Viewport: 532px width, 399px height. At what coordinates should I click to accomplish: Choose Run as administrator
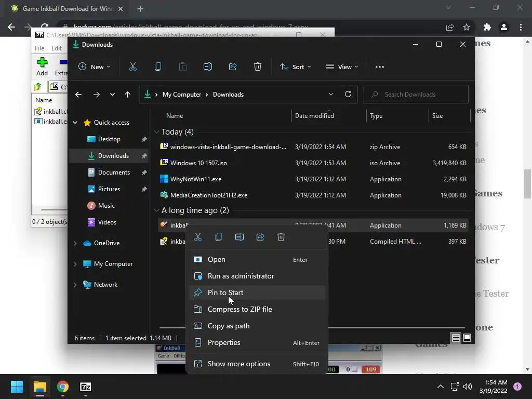tap(257, 276)
